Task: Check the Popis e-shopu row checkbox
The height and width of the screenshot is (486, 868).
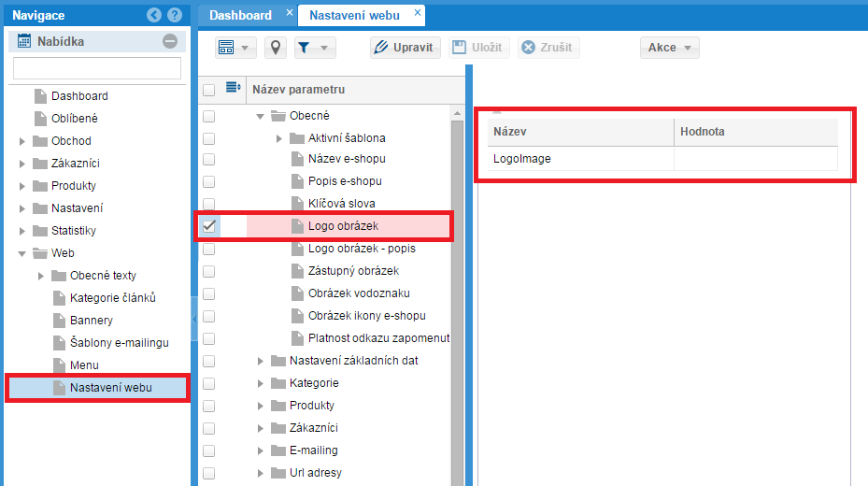Action: 208,181
